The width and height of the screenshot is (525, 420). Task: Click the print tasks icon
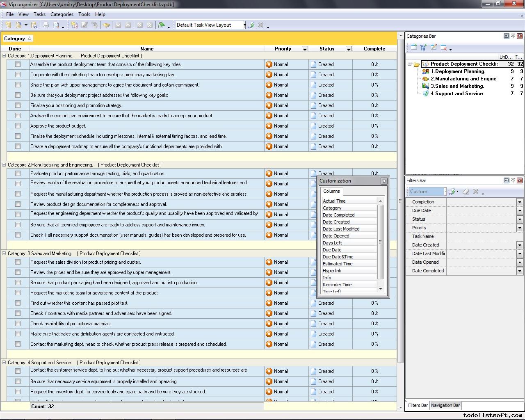pos(46,25)
